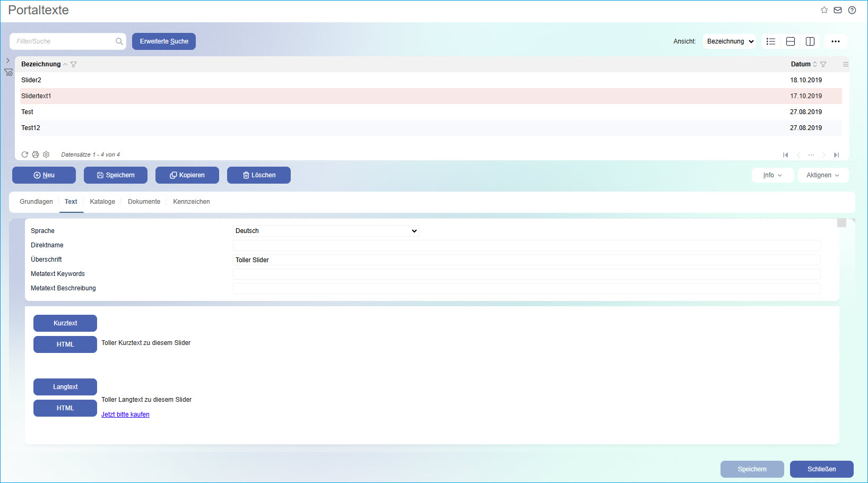
Task: Click the HTML button beside the Langtext content
Action: tap(65, 408)
